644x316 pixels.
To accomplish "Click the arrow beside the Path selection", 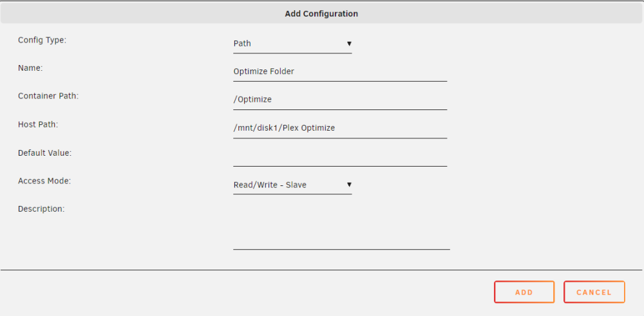I will (x=348, y=43).
